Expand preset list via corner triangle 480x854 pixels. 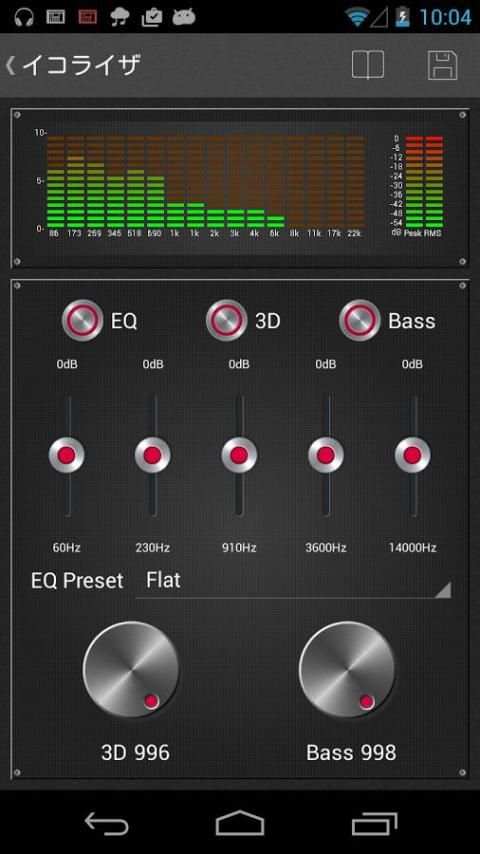pyautogui.click(x=443, y=590)
